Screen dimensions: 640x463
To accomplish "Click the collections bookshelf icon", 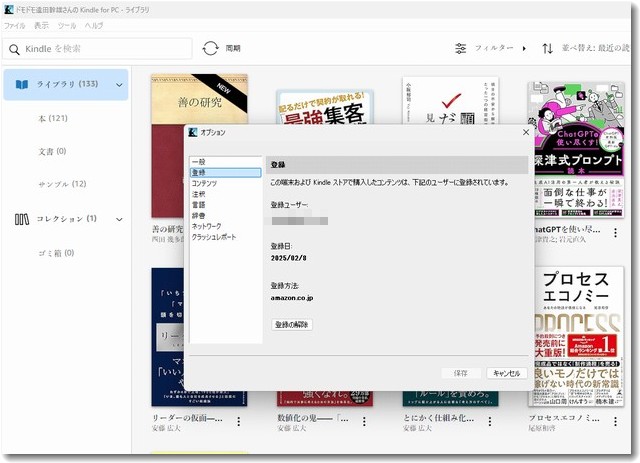I will click(x=22, y=219).
